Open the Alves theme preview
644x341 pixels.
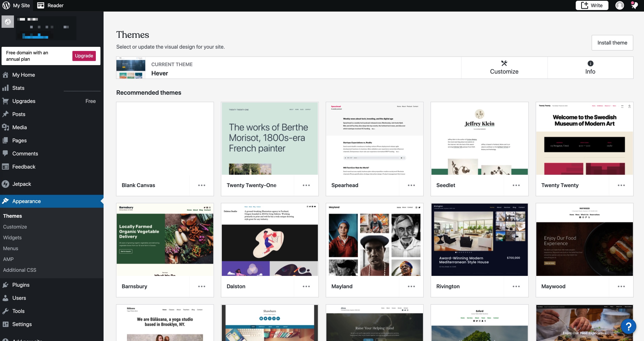click(x=375, y=323)
